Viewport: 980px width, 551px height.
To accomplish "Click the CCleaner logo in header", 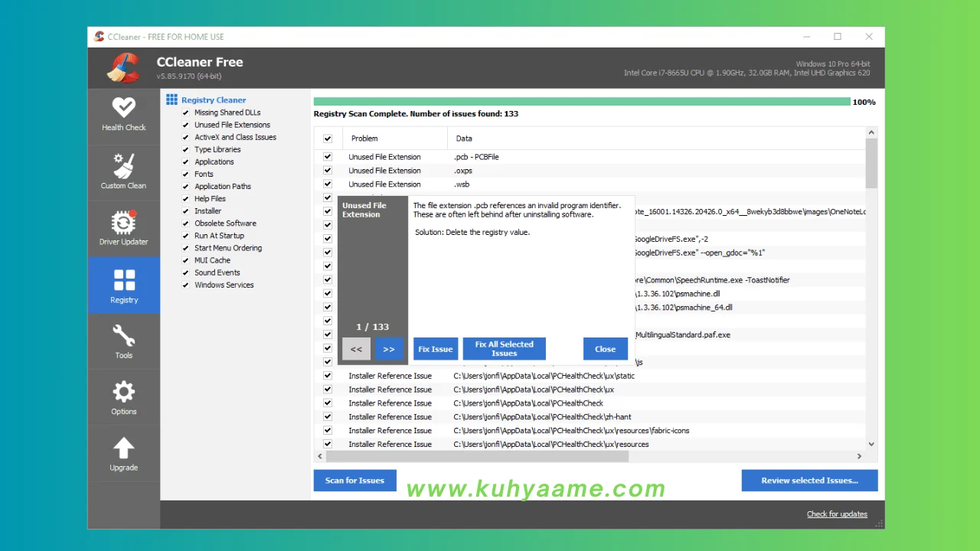I will tap(123, 67).
